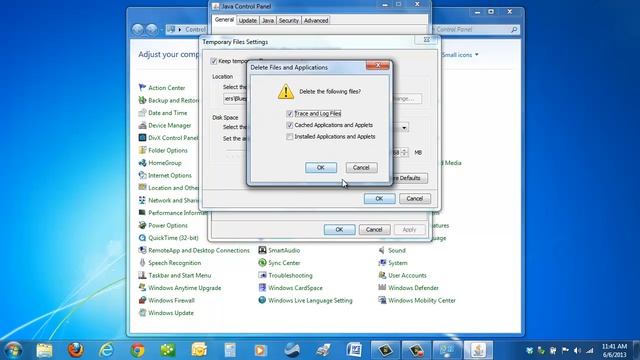Open Windows Explorer folder on taskbar
The width and height of the screenshot is (640, 360).
pyautogui.click(x=44, y=350)
